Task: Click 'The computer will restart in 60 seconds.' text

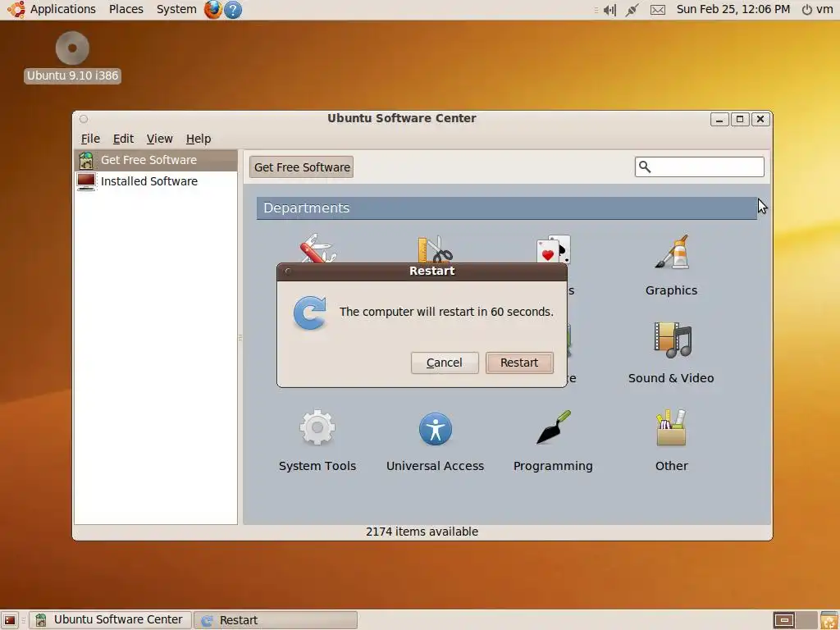Action: [446, 312]
